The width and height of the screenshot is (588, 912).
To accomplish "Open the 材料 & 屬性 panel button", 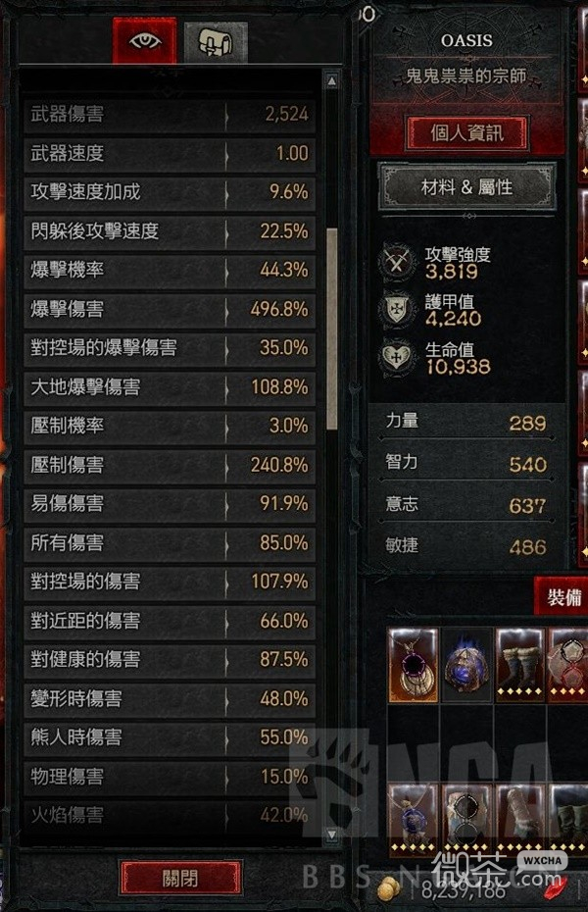I will point(467,187).
